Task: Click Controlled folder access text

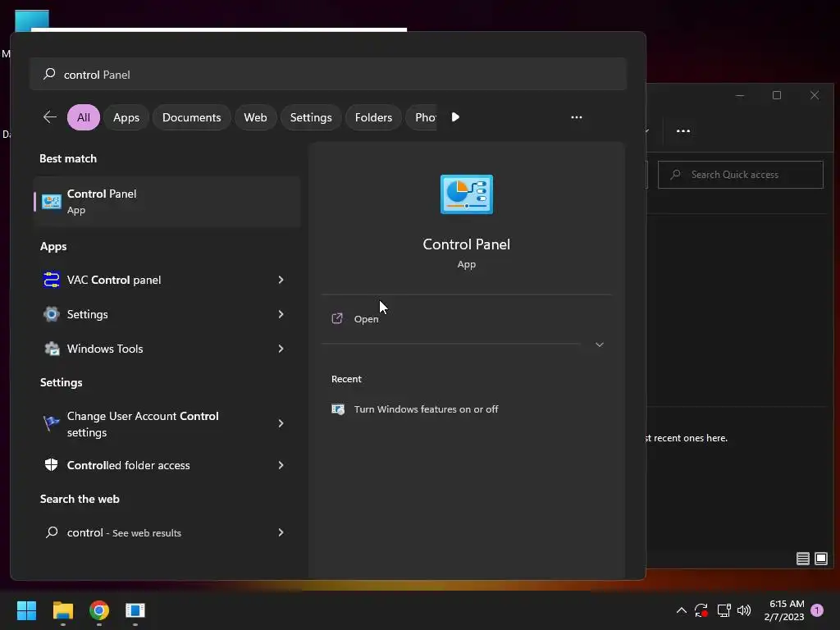Action: pos(129,465)
